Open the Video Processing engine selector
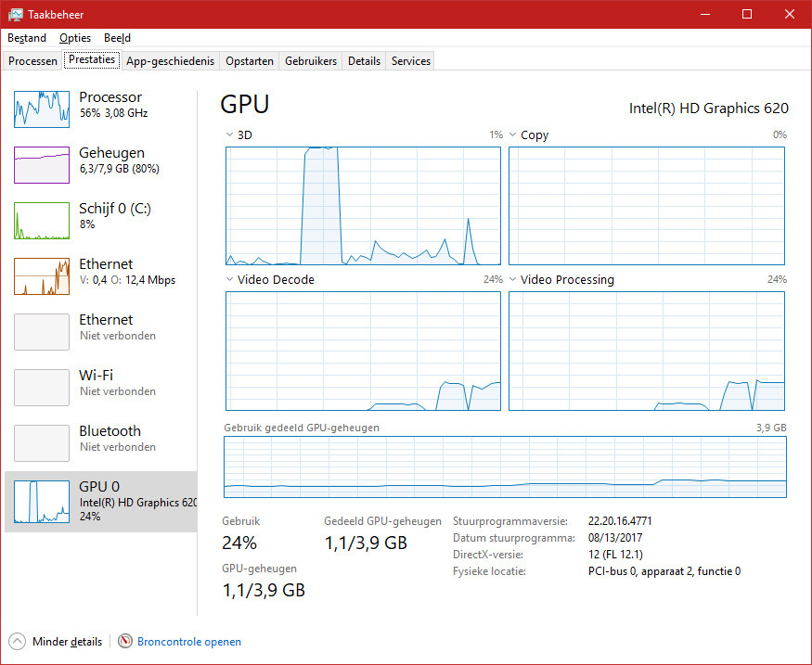 (512, 279)
